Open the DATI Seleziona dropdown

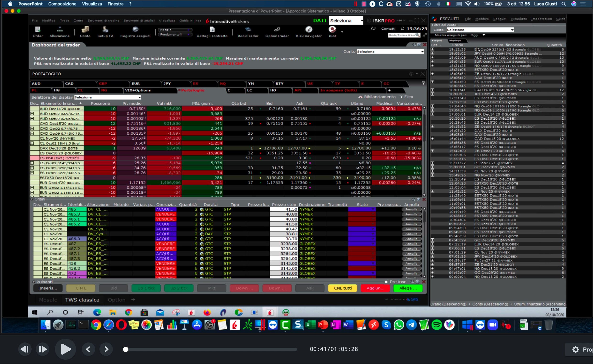click(x=346, y=21)
